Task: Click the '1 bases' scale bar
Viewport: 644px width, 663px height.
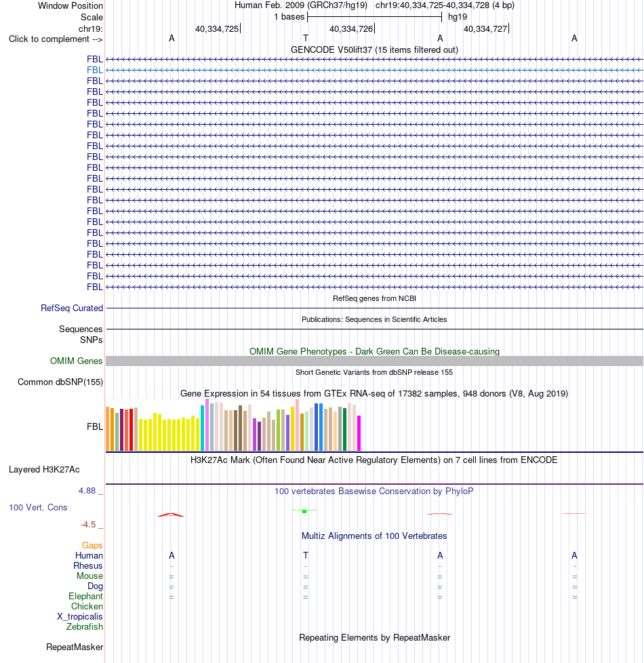Action: [374, 17]
